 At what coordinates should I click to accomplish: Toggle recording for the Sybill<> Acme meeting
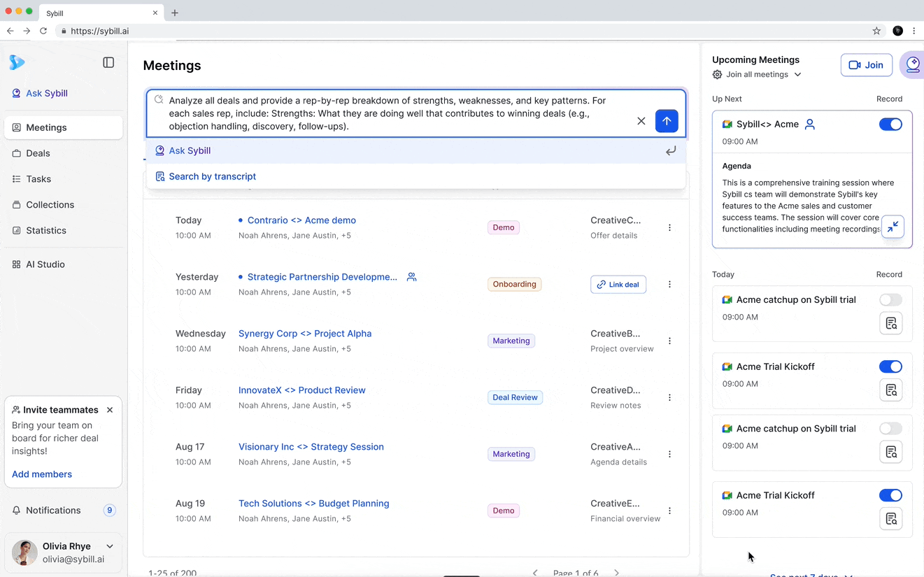pyautogui.click(x=890, y=124)
